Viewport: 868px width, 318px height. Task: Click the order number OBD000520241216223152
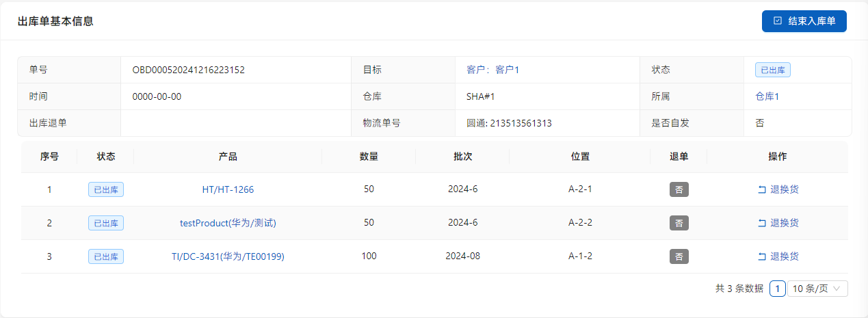click(188, 70)
